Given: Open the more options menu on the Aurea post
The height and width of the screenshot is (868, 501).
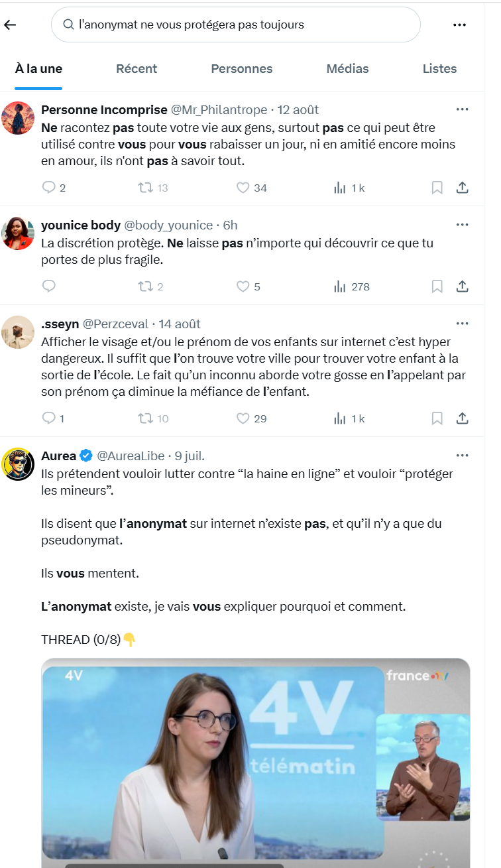Looking at the screenshot, I should point(463,456).
